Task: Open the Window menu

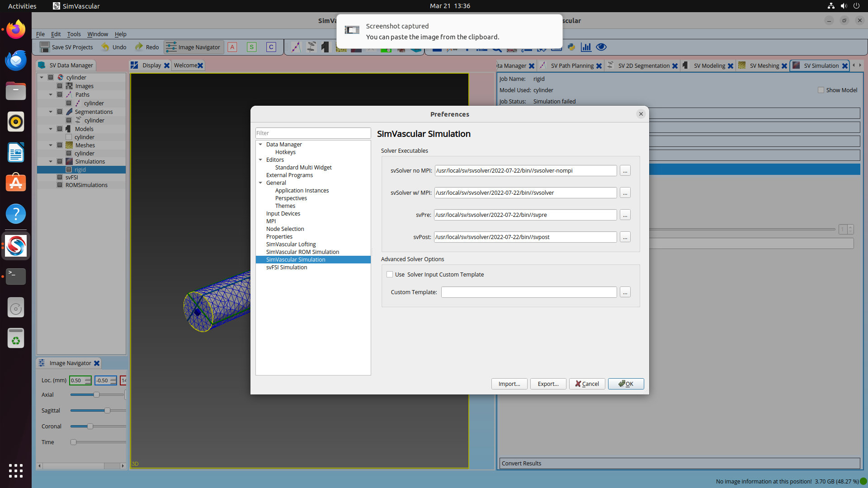Action: click(x=98, y=34)
